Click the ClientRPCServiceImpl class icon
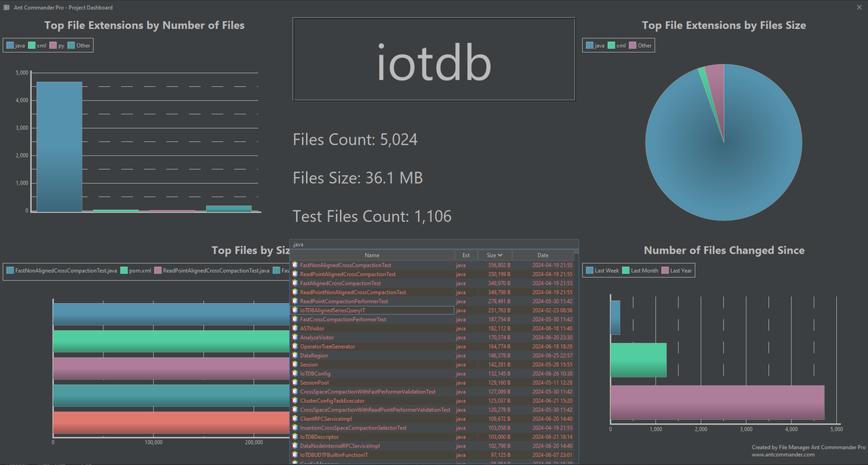 click(297, 419)
